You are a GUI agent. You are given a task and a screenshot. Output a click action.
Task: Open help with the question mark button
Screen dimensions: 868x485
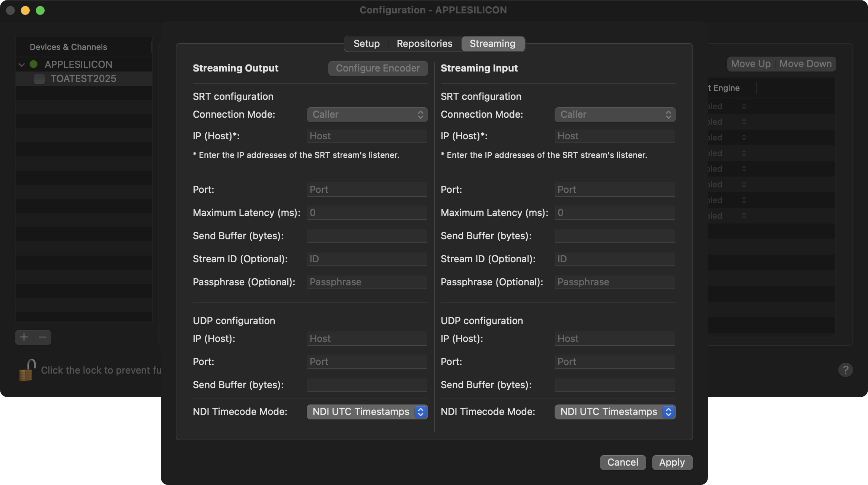point(845,370)
